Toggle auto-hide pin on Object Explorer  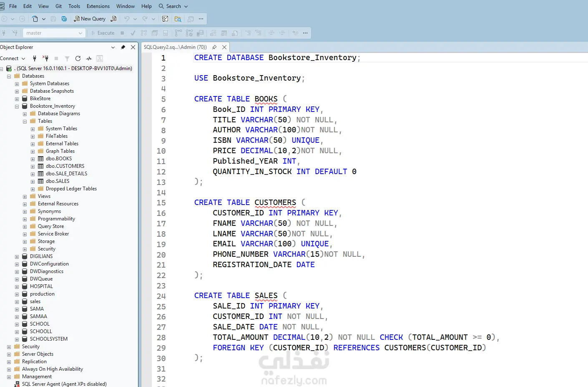point(123,47)
